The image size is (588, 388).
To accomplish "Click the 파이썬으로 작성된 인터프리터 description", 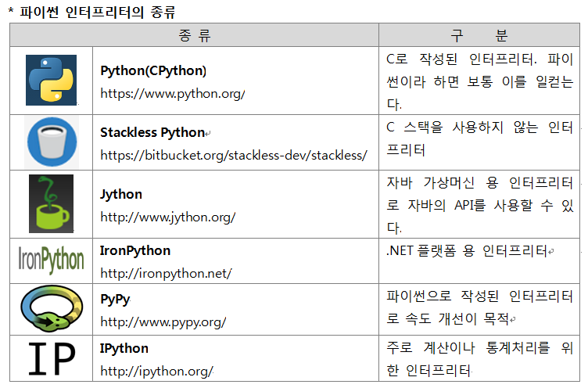I will pyautogui.click(x=479, y=307).
